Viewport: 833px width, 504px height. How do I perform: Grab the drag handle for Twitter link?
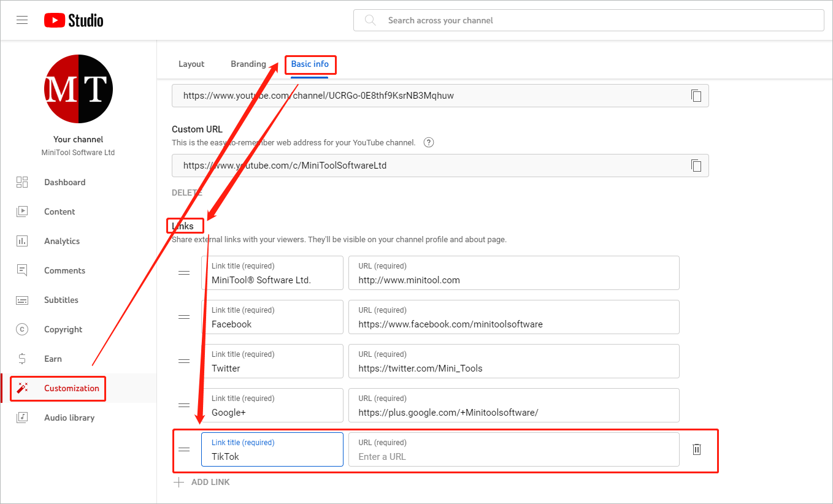click(184, 361)
